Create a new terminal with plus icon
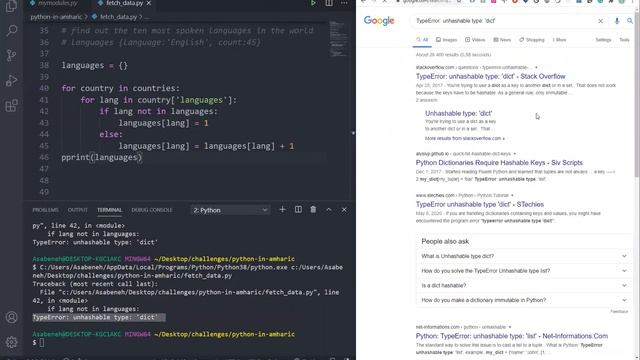Screen dimensions: 640x360 tap(282, 210)
